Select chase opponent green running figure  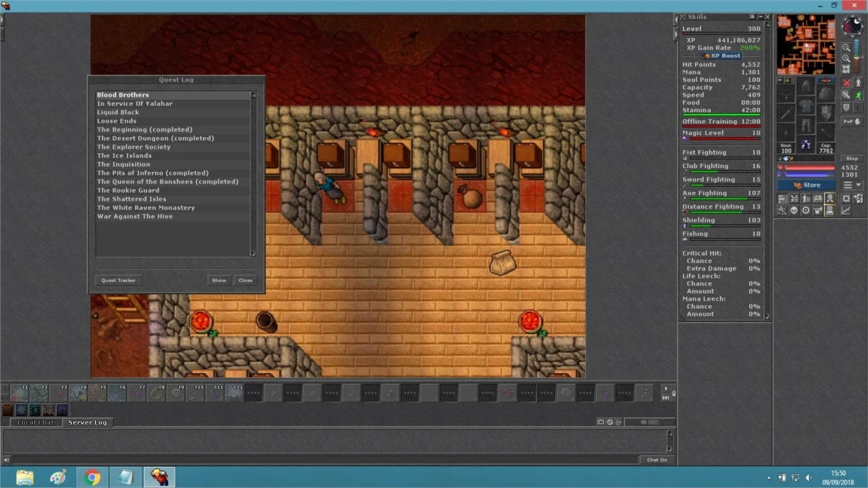point(858,95)
